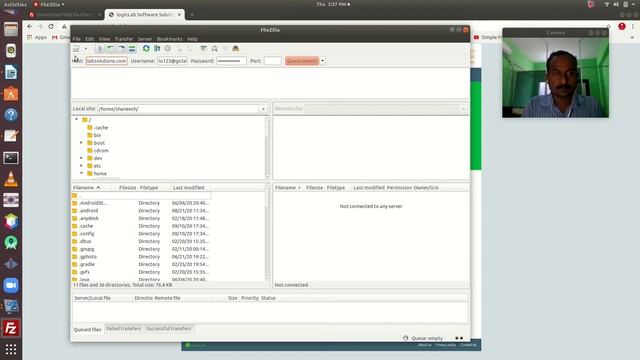Toggle the local directory tree view
The width and height of the screenshot is (640, 360).
coord(110,49)
